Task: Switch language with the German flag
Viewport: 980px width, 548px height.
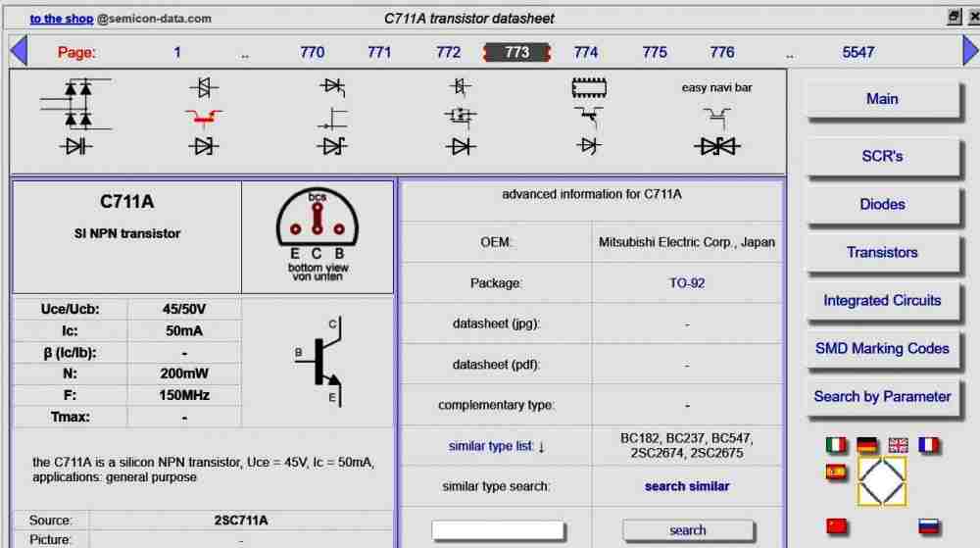Action: click(866, 445)
